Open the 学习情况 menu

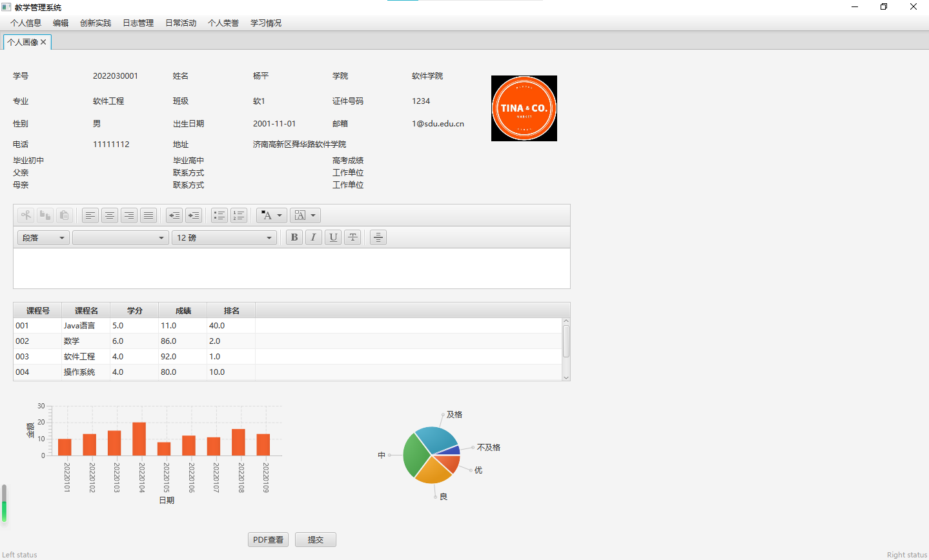(x=266, y=23)
